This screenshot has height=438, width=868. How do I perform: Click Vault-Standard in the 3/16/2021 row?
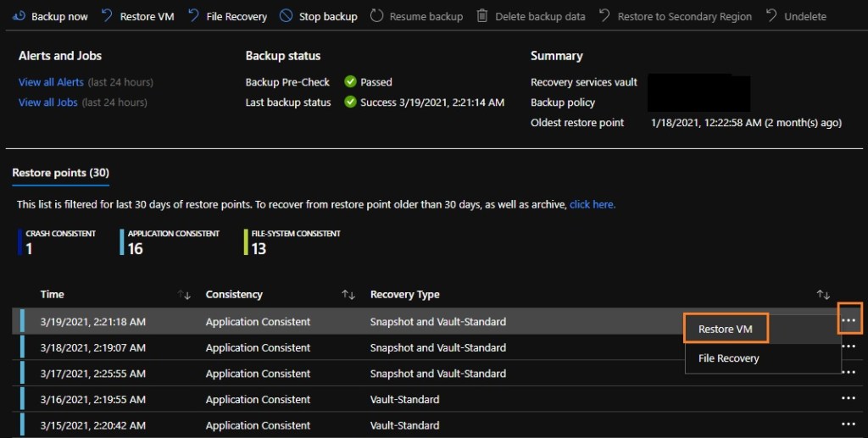(x=404, y=399)
